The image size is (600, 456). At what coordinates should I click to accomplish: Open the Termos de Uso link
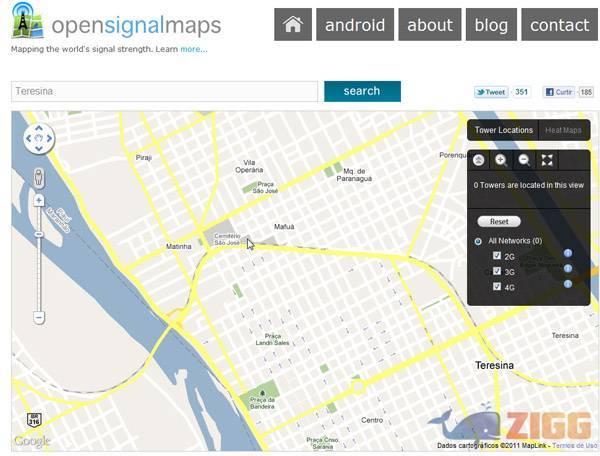574,446
